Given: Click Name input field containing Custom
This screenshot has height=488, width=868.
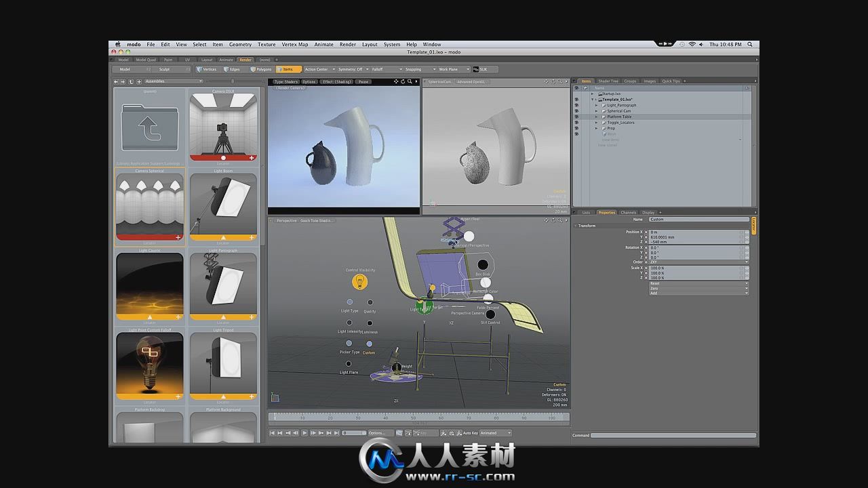Looking at the screenshot, I should [699, 219].
